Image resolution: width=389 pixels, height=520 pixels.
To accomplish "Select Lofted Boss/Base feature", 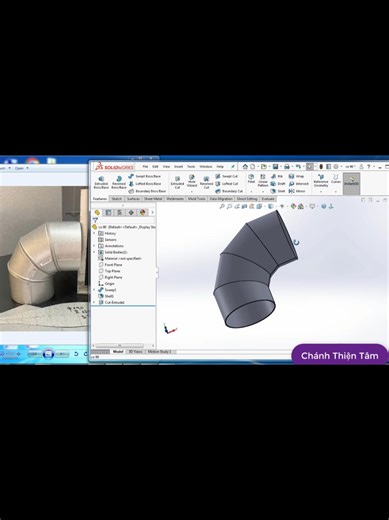I will tap(144, 184).
